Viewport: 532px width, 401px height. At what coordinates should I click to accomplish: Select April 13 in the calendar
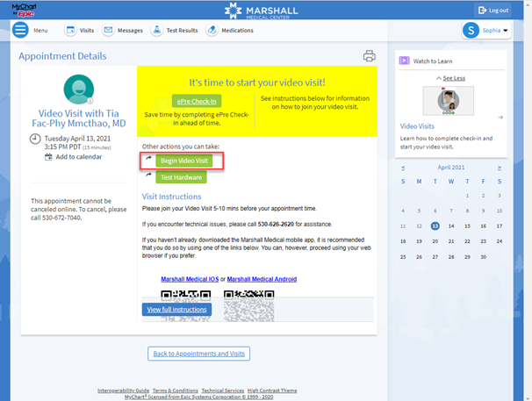click(435, 226)
